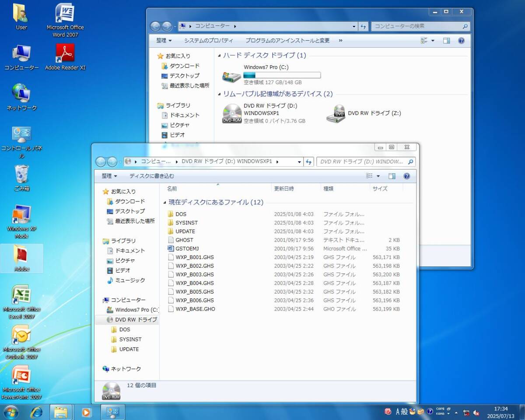Image resolution: width=525 pixels, height=420 pixels.
Task: Select the GHOST text document file
Action: point(283,240)
